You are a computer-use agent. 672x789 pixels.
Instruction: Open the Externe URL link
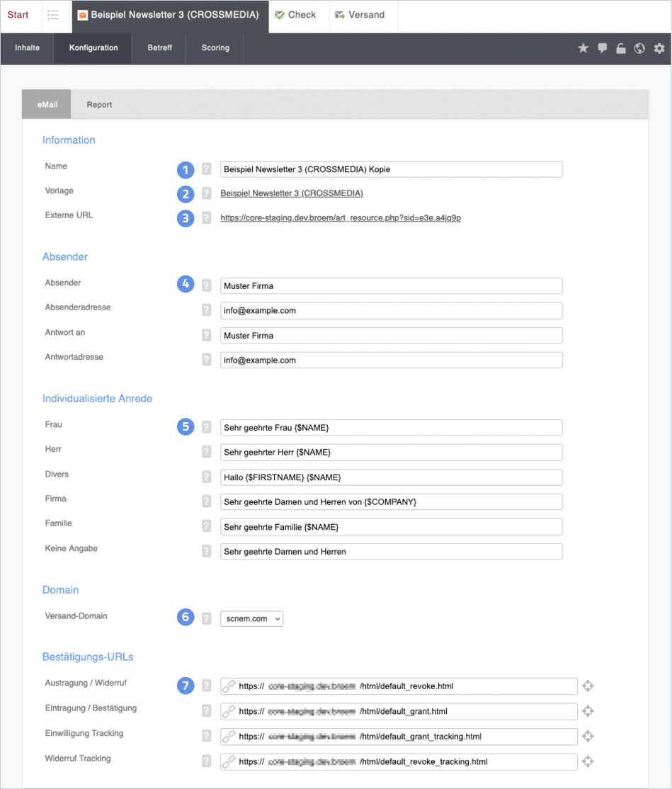pos(341,218)
